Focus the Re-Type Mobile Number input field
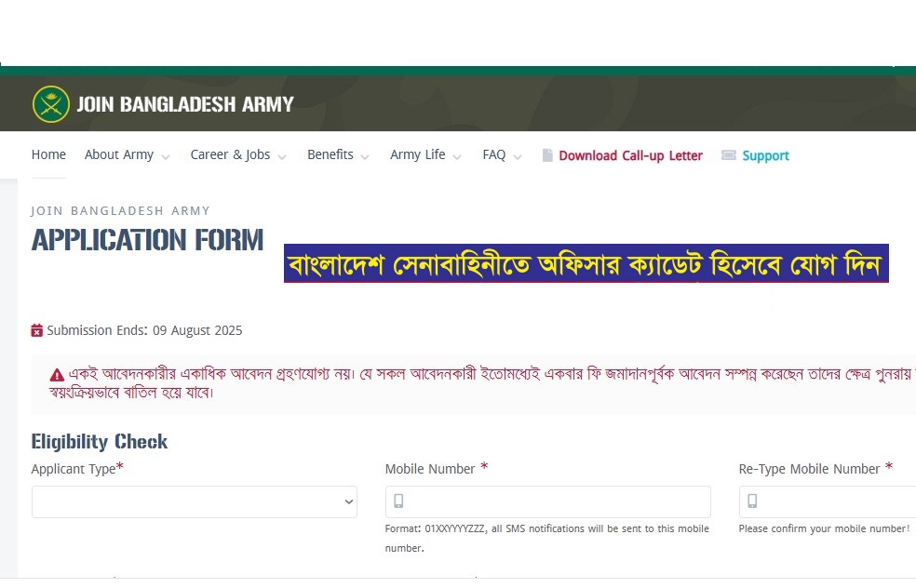Image resolution: width=916 pixels, height=588 pixels. pyautogui.click(x=828, y=501)
